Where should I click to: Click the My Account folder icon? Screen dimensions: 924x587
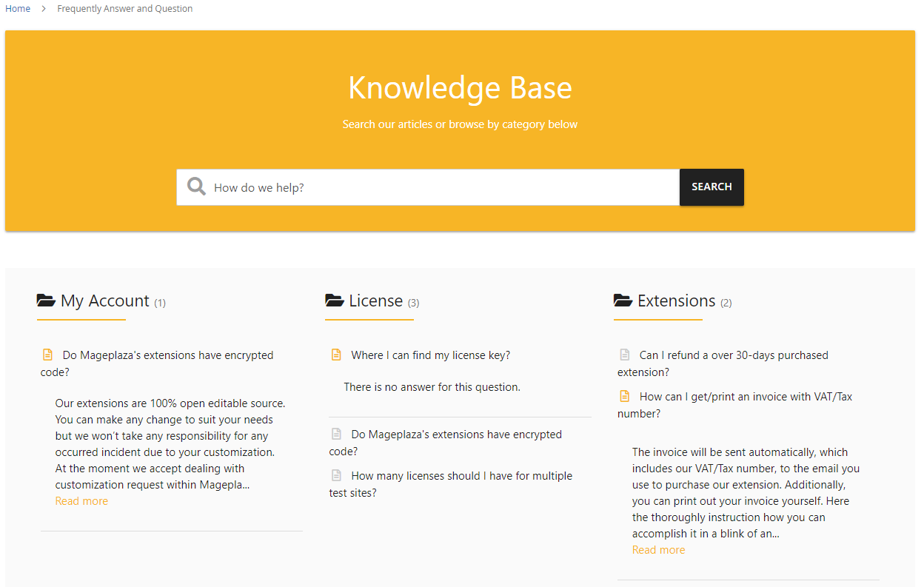click(x=46, y=301)
